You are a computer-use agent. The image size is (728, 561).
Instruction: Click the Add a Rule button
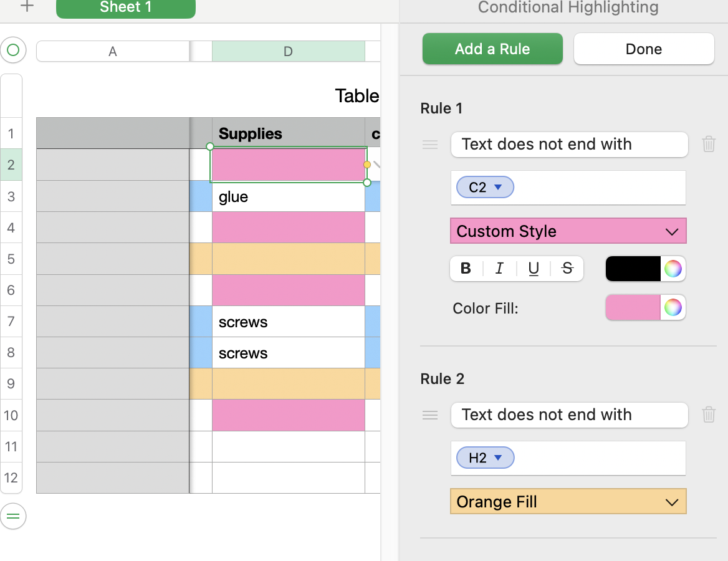point(492,49)
